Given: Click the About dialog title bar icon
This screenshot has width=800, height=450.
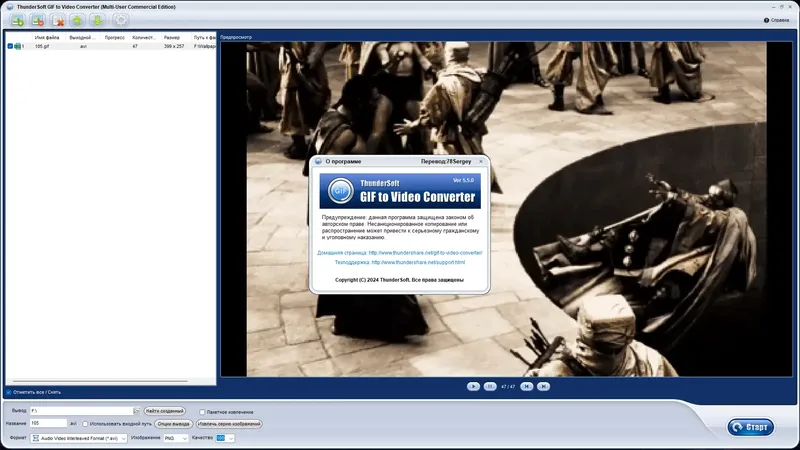Looking at the screenshot, I should (x=318, y=161).
